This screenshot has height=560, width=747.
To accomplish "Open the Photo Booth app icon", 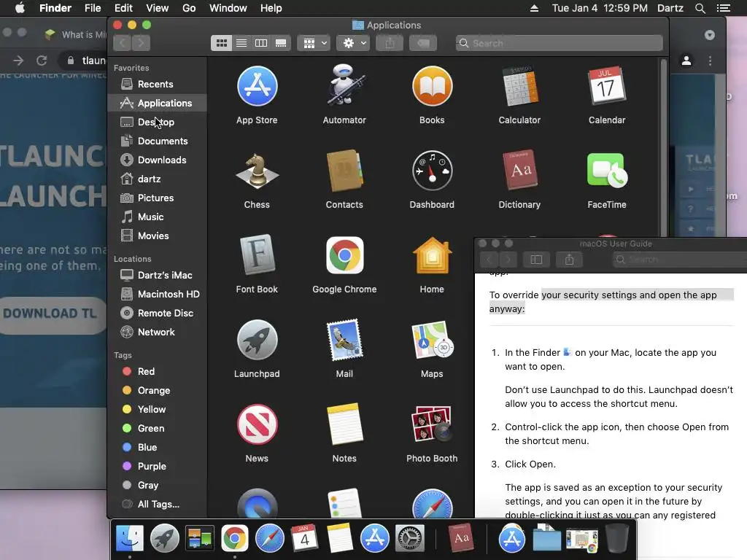I will 432,424.
